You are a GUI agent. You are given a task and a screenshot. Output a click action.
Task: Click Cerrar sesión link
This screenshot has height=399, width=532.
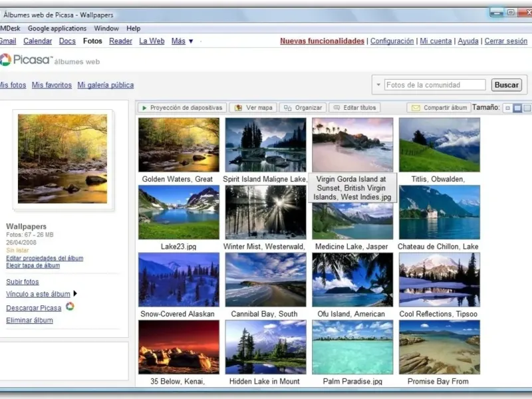pos(506,41)
